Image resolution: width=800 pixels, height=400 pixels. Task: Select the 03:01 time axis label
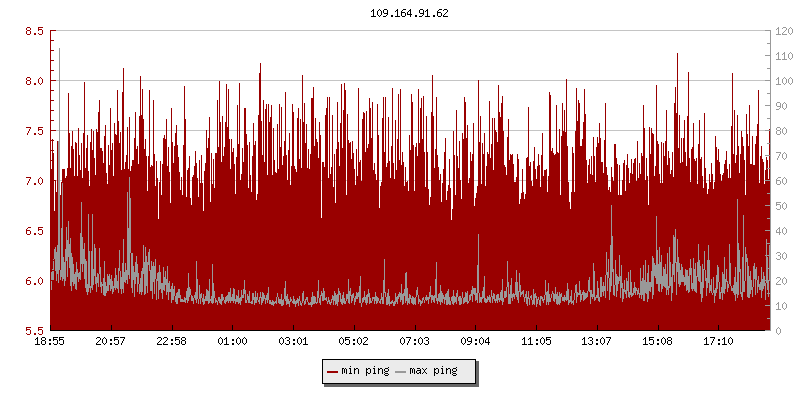coord(294,342)
